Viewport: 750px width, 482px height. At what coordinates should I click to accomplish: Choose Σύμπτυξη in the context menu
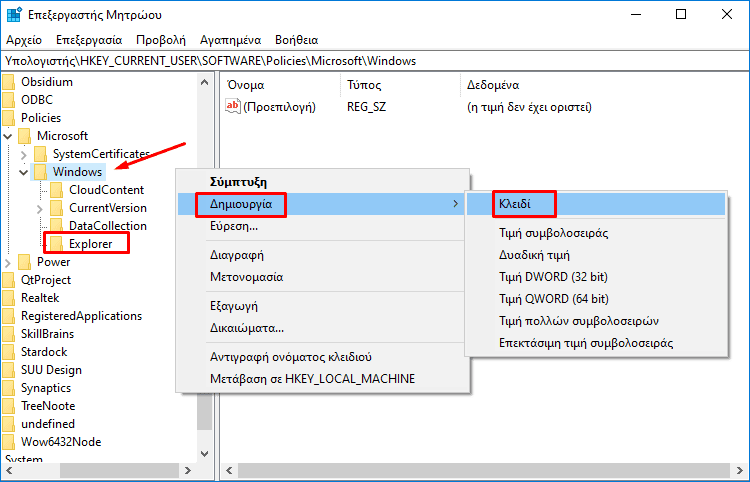(323, 182)
